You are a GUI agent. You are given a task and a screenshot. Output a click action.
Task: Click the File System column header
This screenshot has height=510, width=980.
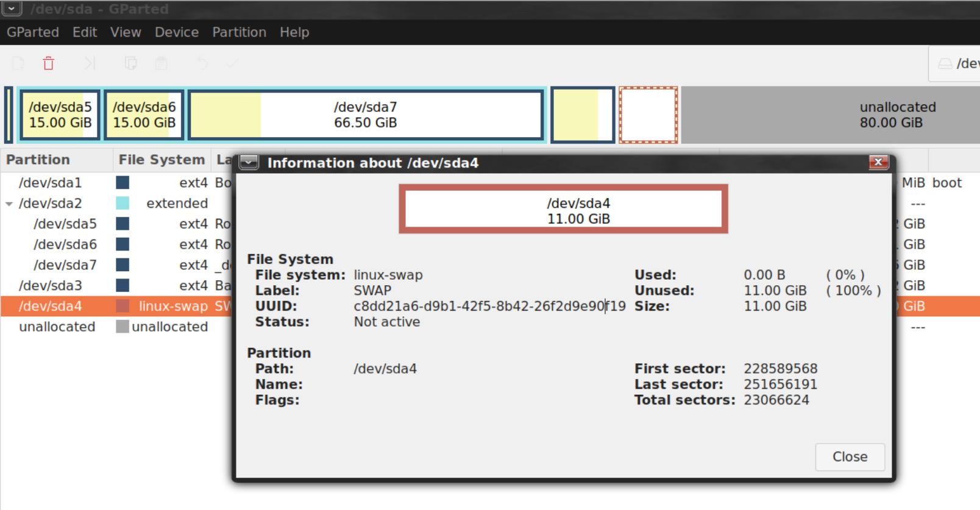162,160
